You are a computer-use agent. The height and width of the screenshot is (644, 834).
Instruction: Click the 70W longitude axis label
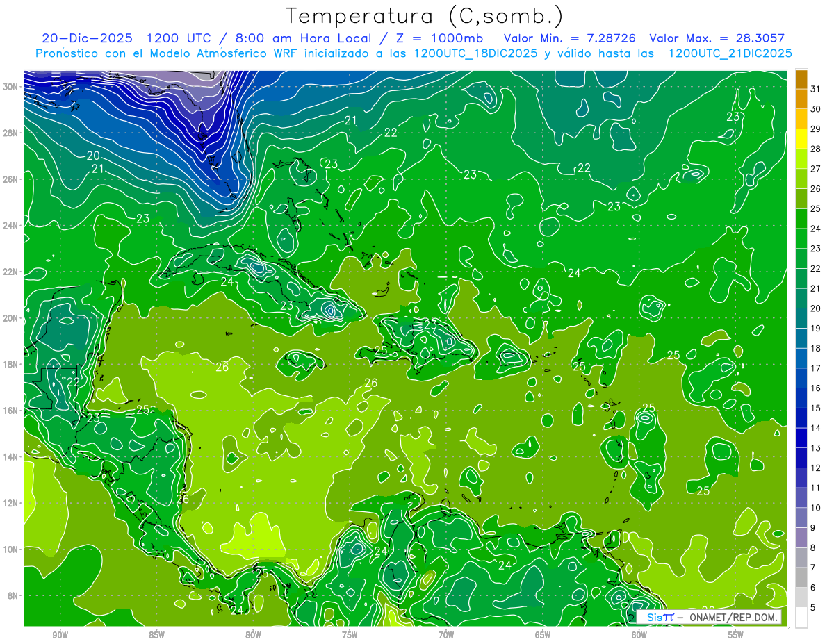pos(446,634)
